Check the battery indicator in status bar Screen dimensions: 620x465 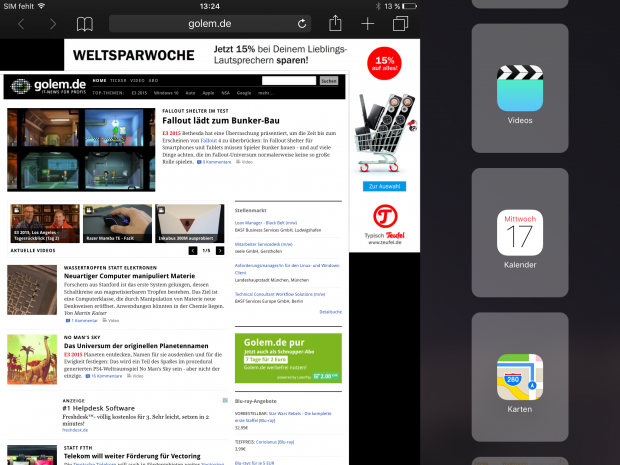coord(409,6)
